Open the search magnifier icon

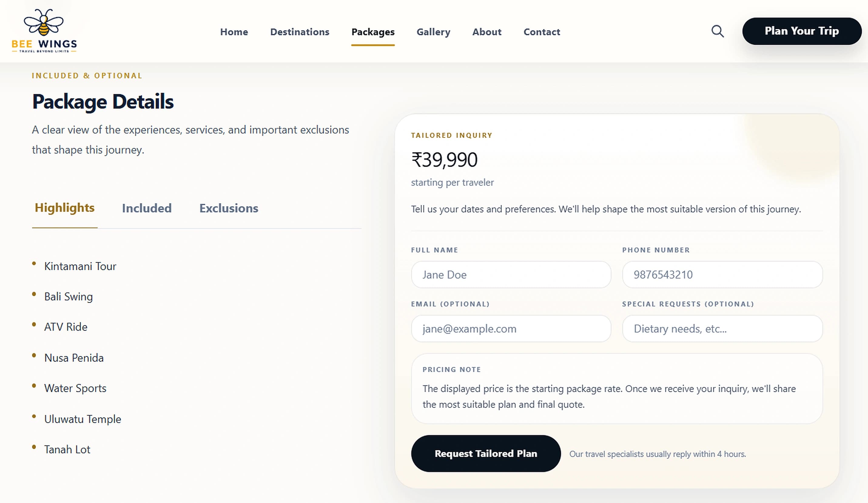718,31
